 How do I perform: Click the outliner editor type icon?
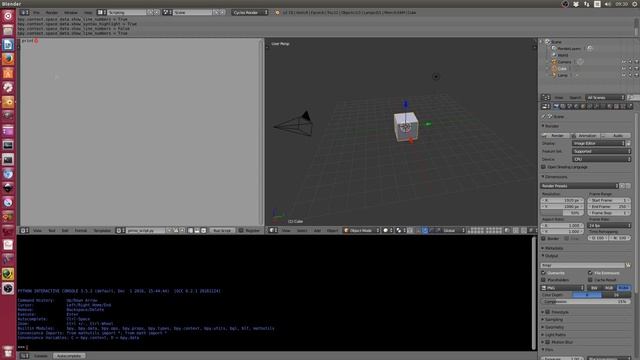click(x=545, y=98)
